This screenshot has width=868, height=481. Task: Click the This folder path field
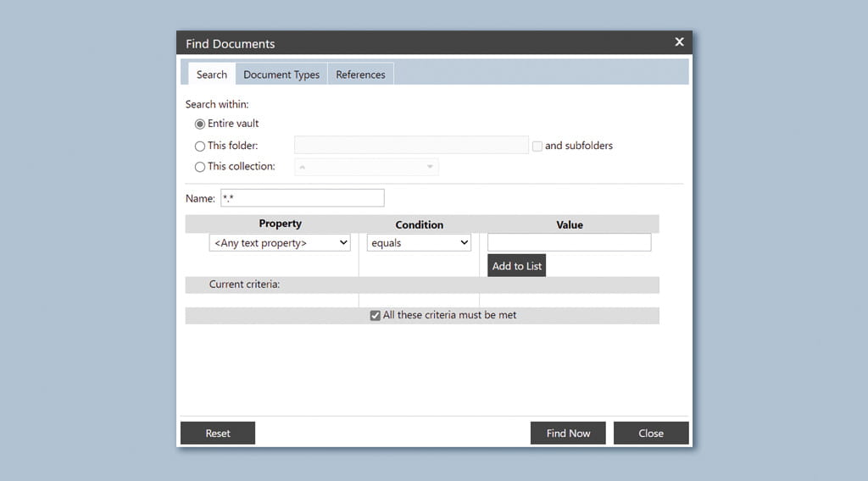point(411,146)
